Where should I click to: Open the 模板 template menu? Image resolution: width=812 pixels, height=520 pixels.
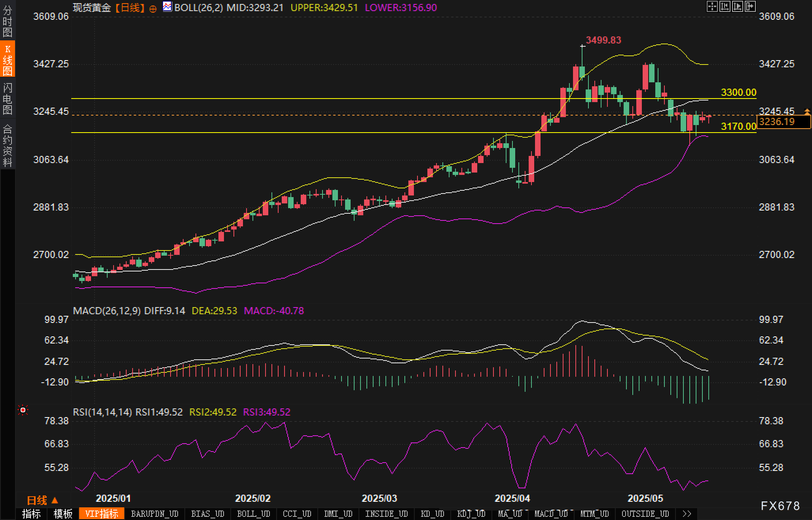pos(63,514)
